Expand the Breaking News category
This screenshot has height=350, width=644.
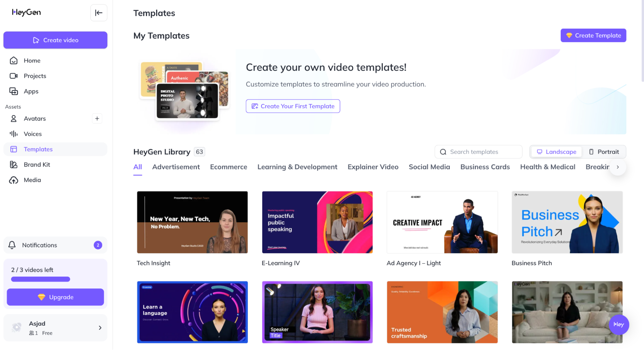click(x=600, y=167)
